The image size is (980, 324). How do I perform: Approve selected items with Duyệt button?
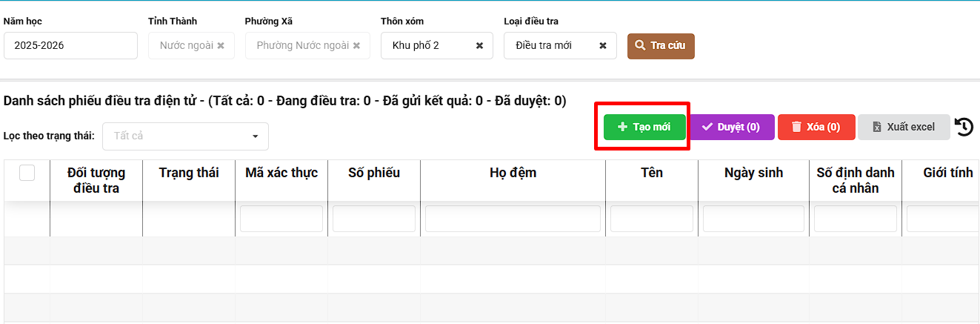pos(732,128)
